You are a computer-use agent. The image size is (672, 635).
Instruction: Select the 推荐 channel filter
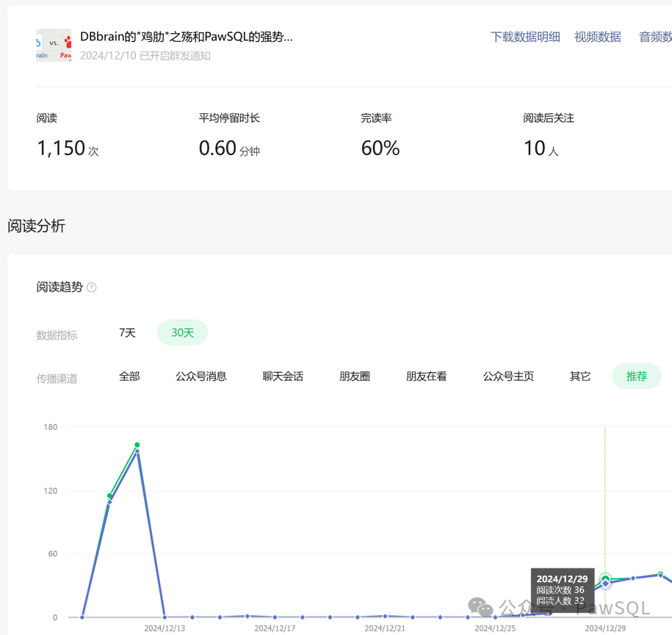[x=637, y=376]
